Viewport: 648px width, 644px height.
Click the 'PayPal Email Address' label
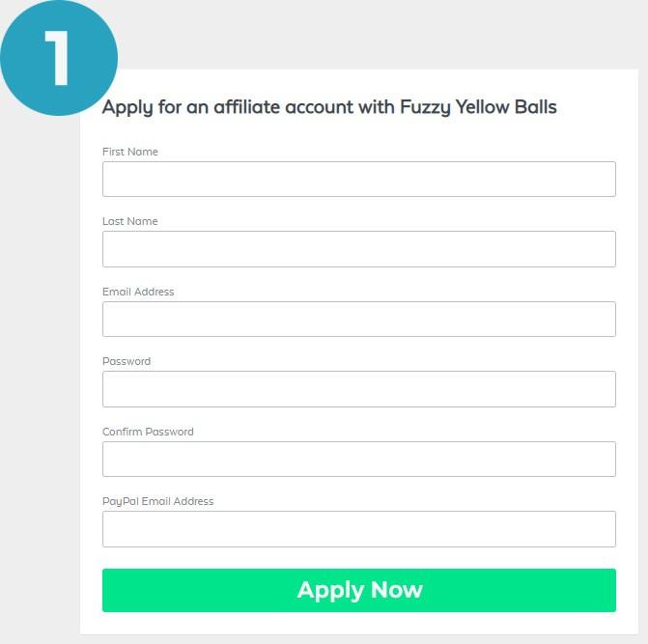[157, 501]
